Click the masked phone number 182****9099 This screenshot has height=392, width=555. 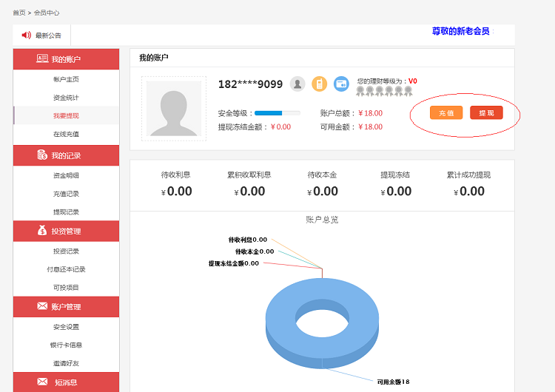(250, 84)
